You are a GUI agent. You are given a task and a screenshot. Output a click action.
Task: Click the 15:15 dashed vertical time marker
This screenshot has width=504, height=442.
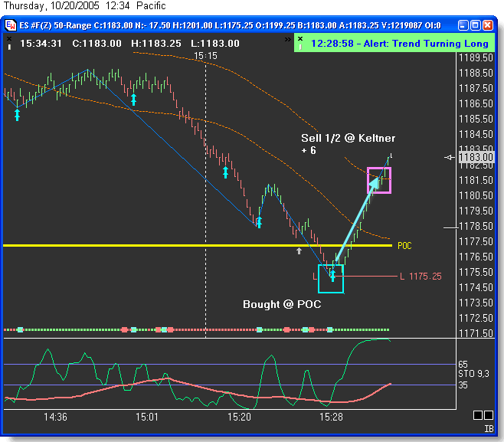click(x=205, y=192)
